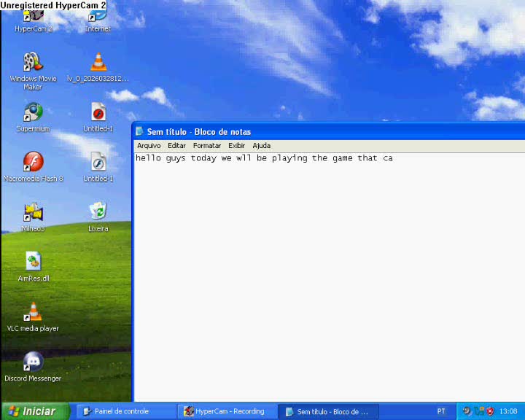
Task: Open the Editar menu
Action: (x=176, y=146)
